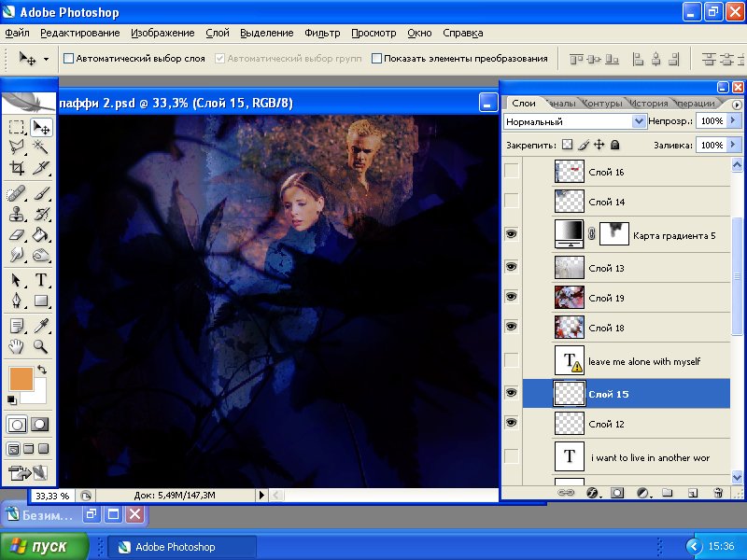Select the text layer leave me alone with myself

click(644, 361)
